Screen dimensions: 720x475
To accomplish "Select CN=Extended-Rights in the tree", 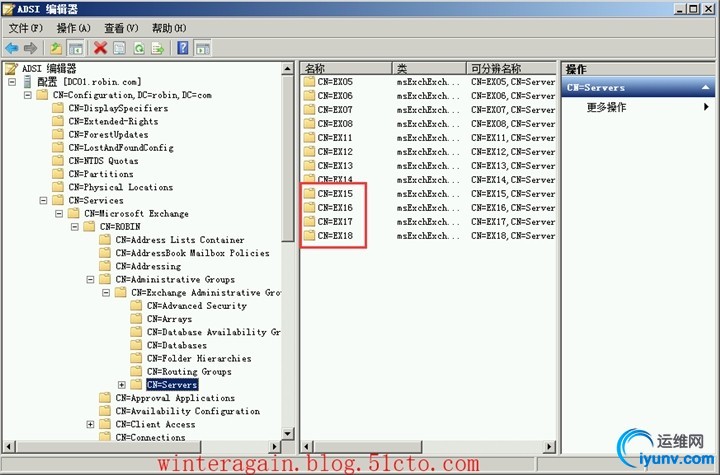I will [113, 121].
